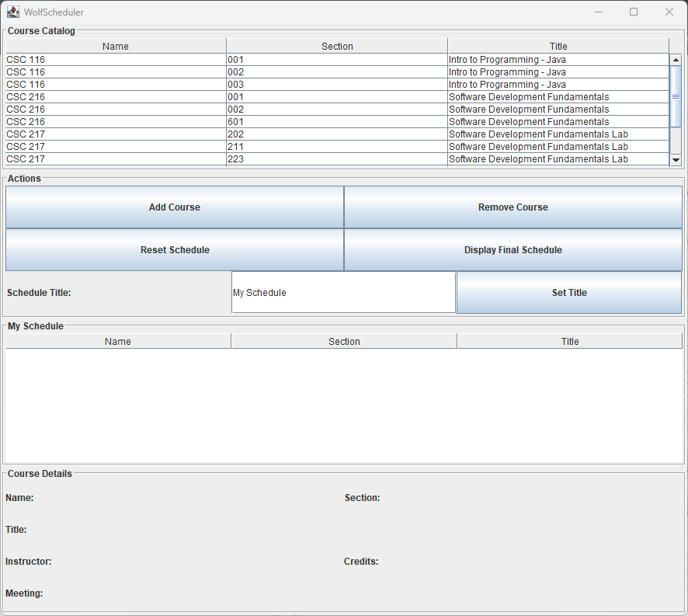Image resolution: width=688 pixels, height=616 pixels.
Task: Select the CSC 216 section 601 catalog row
Action: tap(233, 121)
